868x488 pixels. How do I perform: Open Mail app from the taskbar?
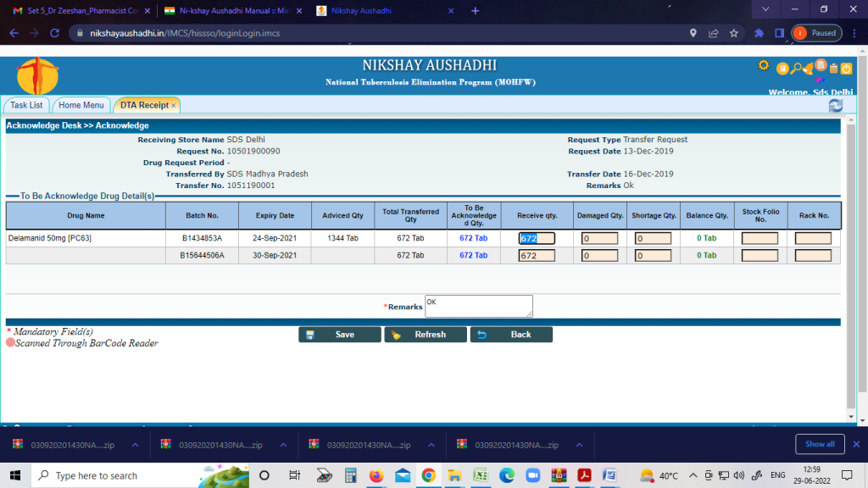[403, 475]
